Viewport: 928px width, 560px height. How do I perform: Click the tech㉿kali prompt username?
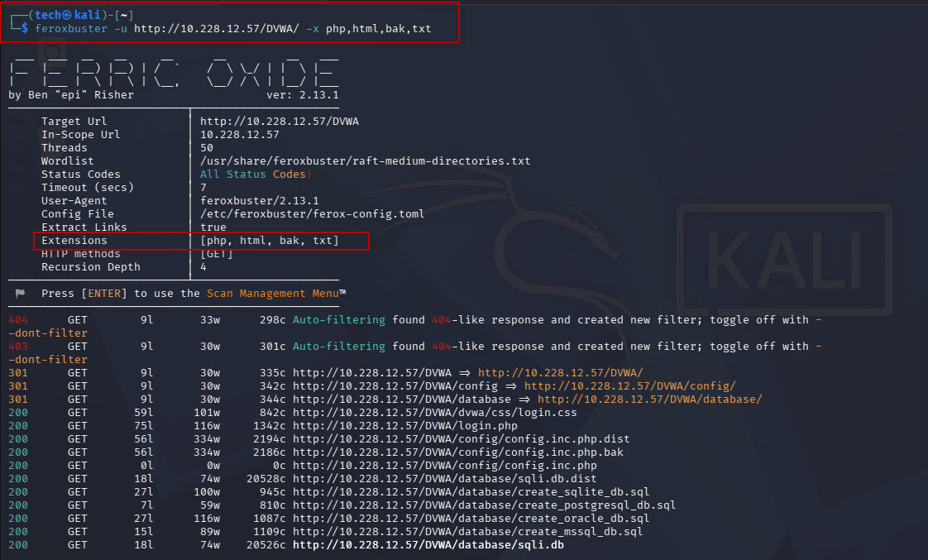tap(68, 15)
